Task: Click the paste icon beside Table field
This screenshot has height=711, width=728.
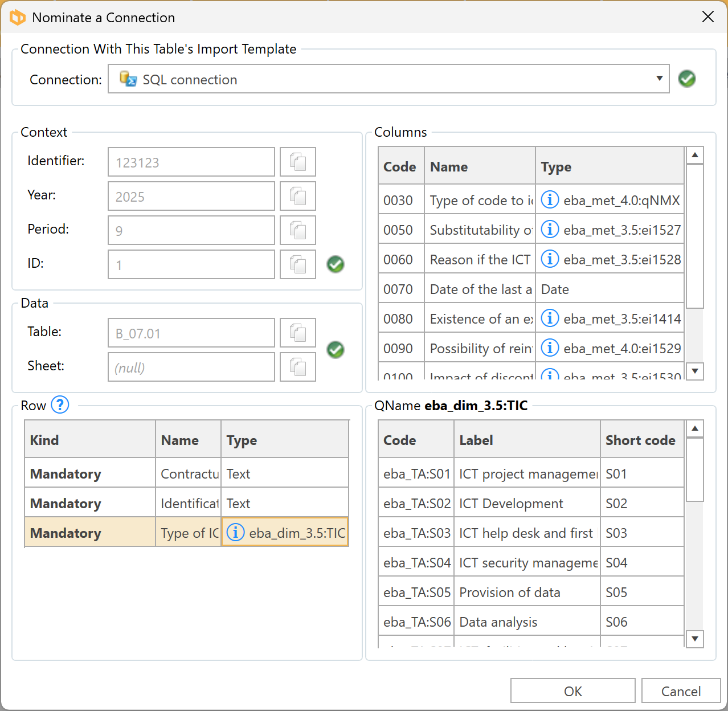Action: [x=297, y=333]
